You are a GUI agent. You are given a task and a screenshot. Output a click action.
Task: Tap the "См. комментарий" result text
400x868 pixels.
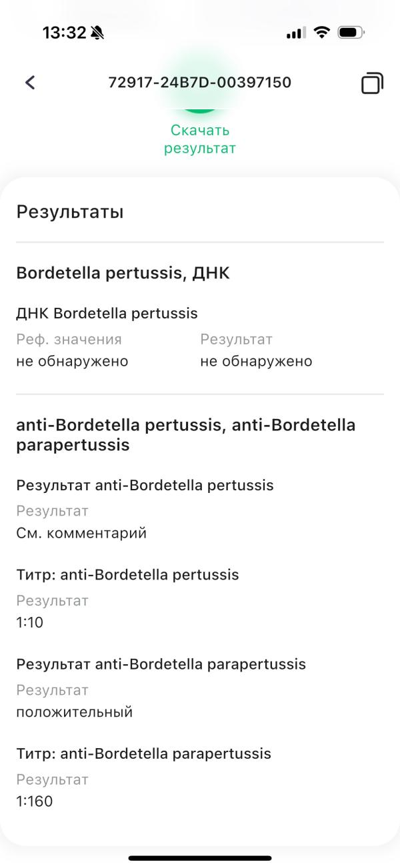tap(81, 533)
